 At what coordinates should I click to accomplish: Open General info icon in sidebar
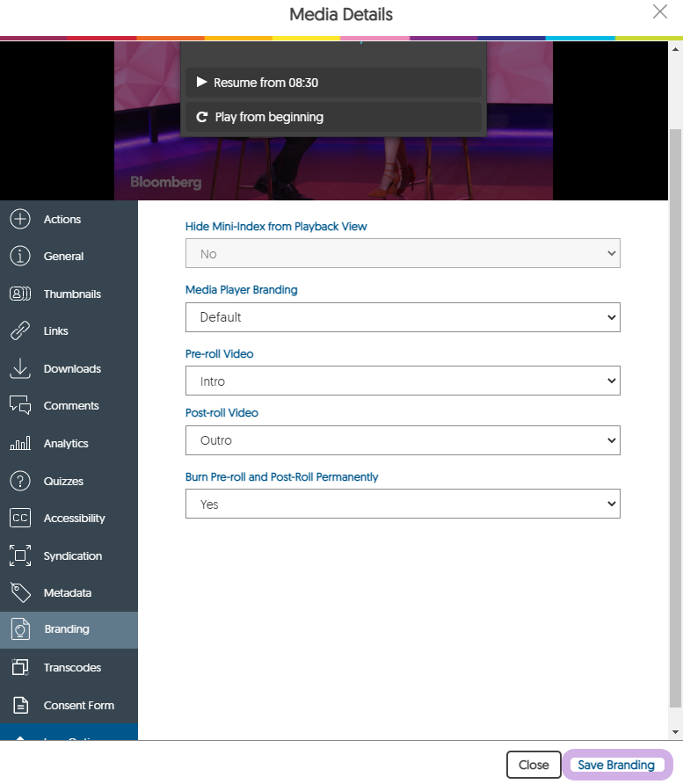[x=19, y=257]
